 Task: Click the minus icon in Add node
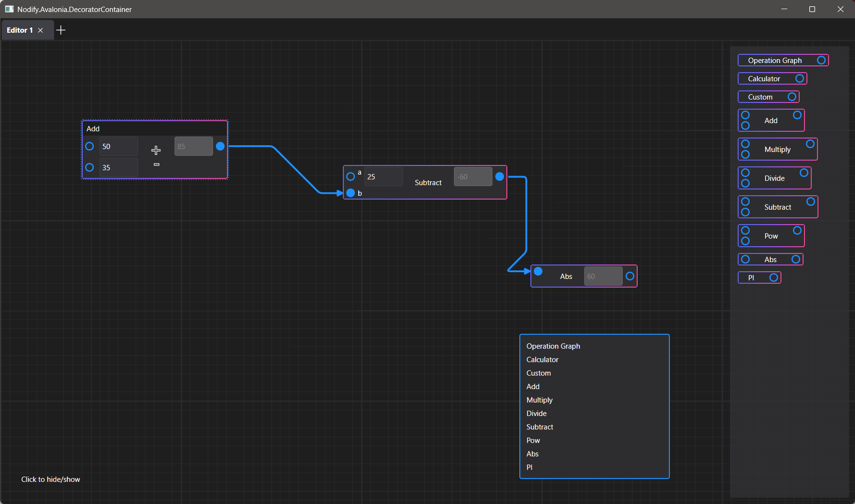click(x=156, y=164)
